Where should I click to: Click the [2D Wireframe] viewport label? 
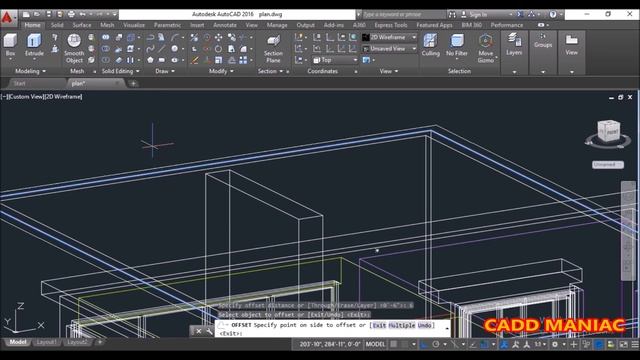(x=63, y=97)
